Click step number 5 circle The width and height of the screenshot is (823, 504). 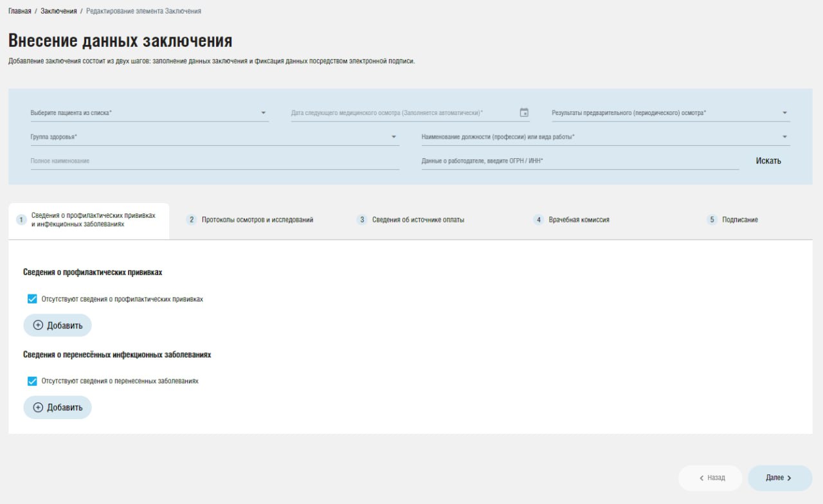tap(712, 220)
